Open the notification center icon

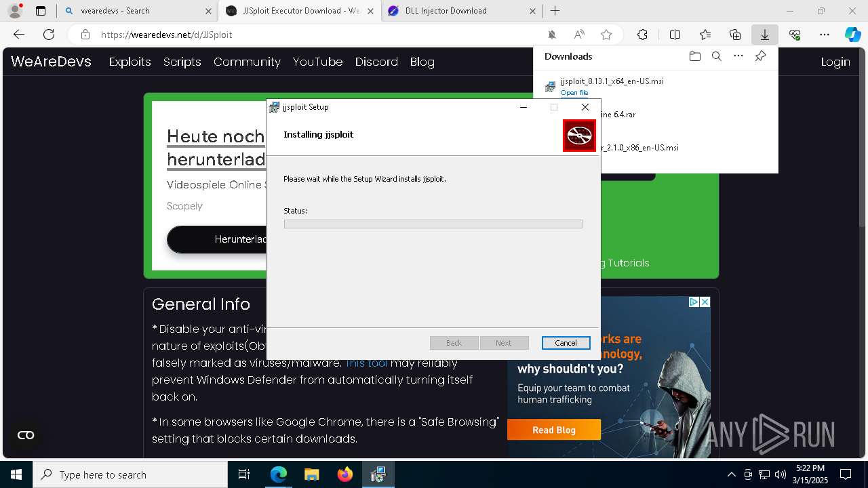(x=846, y=474)
